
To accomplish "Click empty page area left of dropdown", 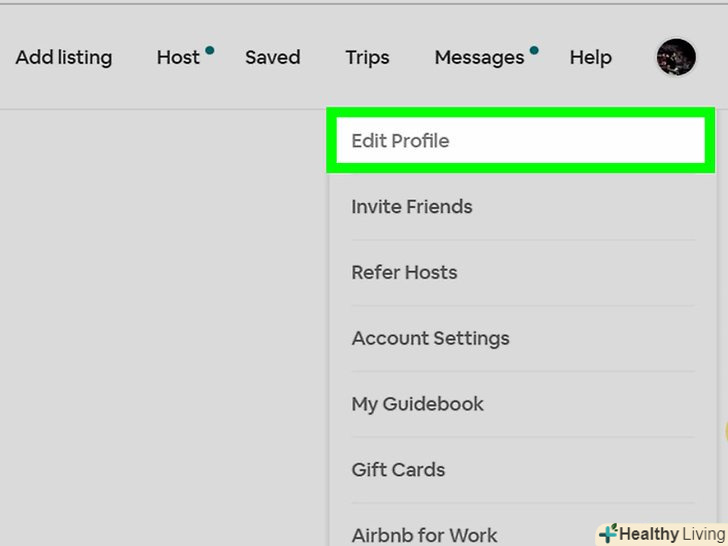I will point(160,320).
